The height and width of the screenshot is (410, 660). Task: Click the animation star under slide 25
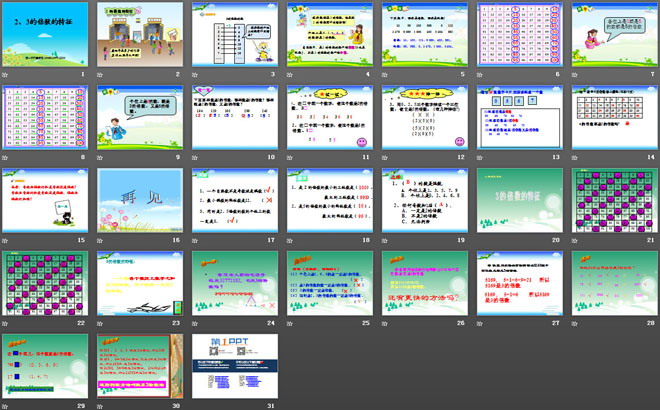coord(290,324)
